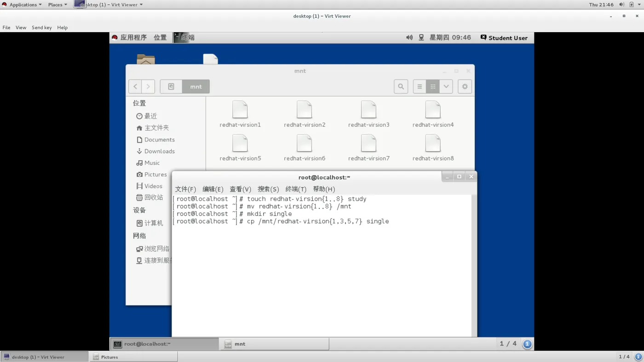
Task: Switch to desktop (1) Virt Viewer taskbar item
Action: (x=44, y=356)
